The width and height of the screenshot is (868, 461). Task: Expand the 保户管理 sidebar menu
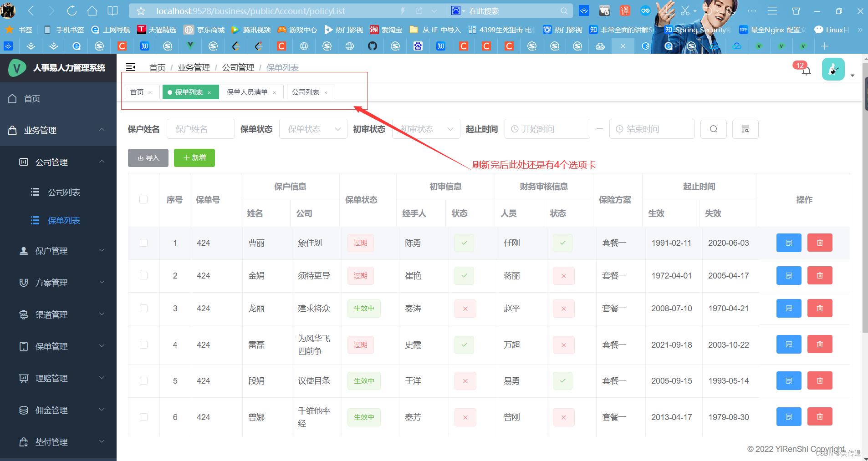[x=51, y=250]
